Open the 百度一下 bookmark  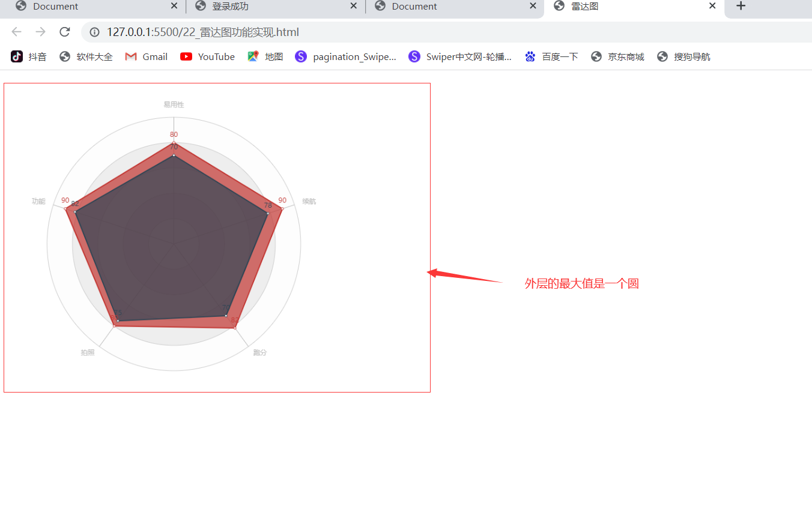coord(551,56)
